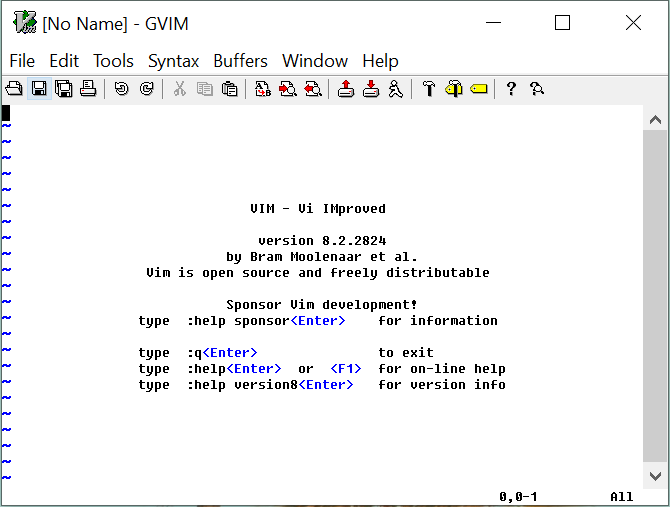This screenshot has height=507, width=670.
Task: Click the Save all files icon
Action: pos(64,89)
